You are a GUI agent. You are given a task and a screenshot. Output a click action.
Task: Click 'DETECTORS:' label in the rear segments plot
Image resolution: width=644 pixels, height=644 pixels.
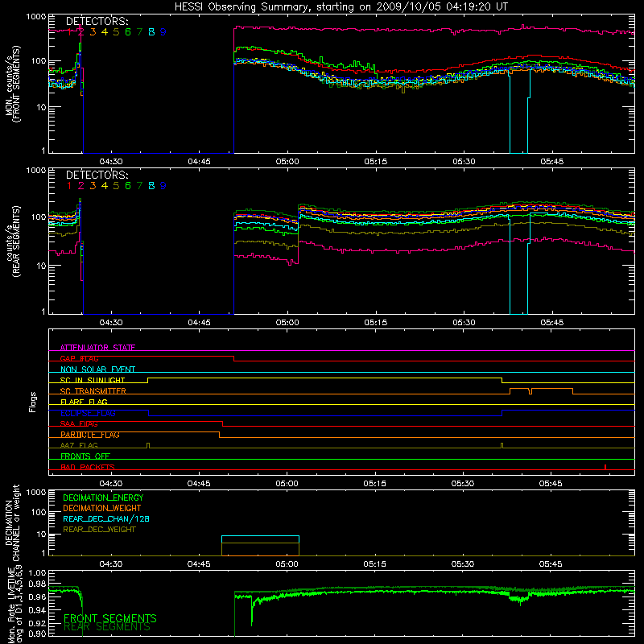coord(97,175)
